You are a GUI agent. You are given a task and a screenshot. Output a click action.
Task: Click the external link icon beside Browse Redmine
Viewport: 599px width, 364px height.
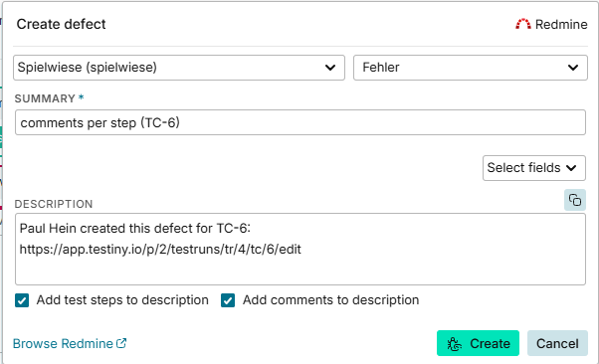(121, 343)
